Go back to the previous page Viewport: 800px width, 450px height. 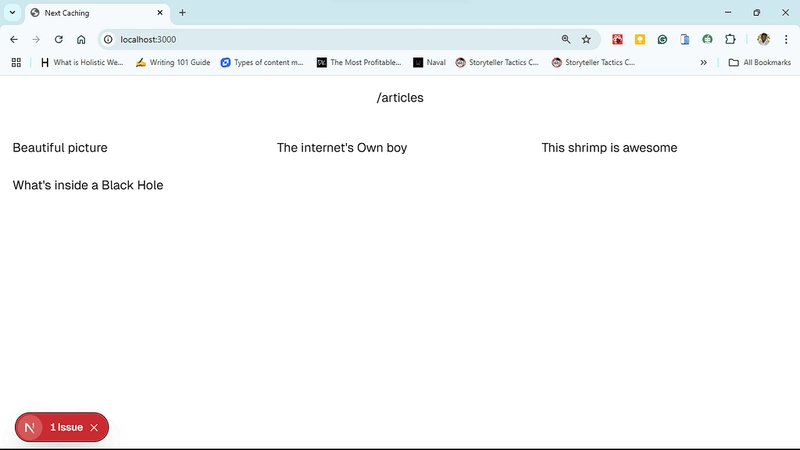click(14, 39)
